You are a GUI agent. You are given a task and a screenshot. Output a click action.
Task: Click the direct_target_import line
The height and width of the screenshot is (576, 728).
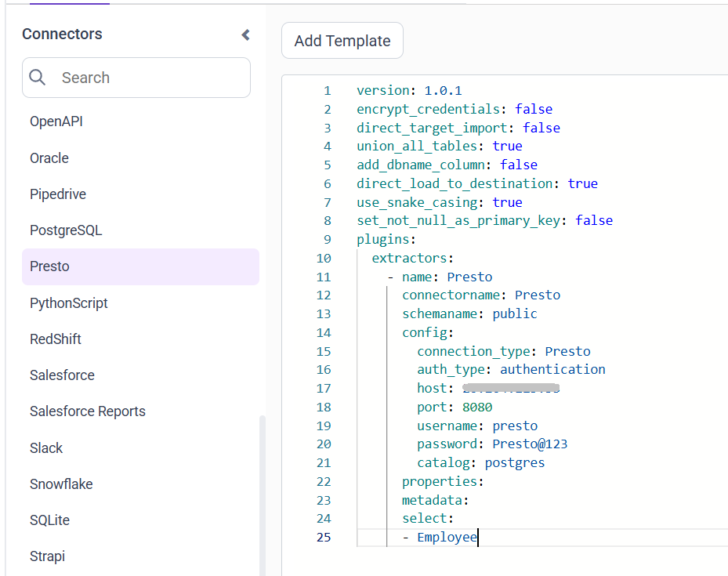point(458,128)
